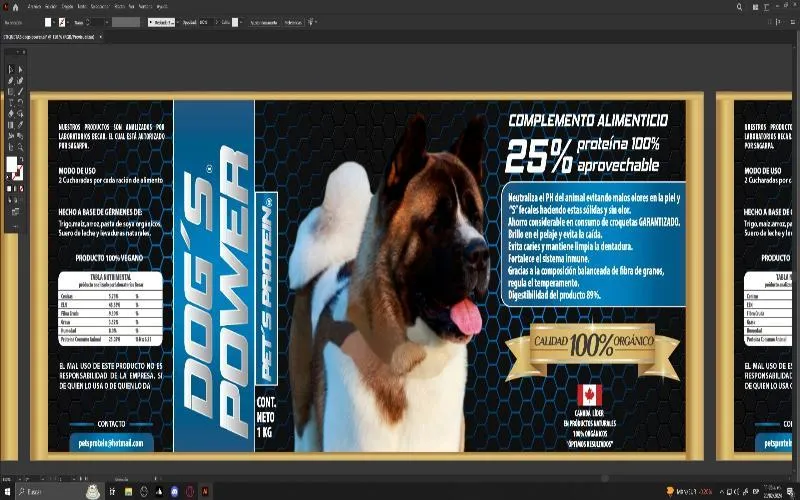
Task: Open the Ventana menu
Action: [x=145, y=7]
